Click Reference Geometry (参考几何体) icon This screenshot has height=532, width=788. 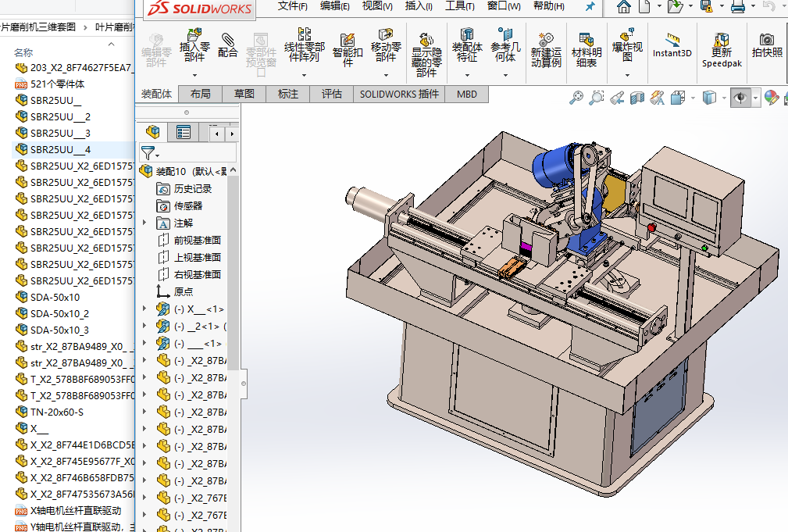coord(505,45)
